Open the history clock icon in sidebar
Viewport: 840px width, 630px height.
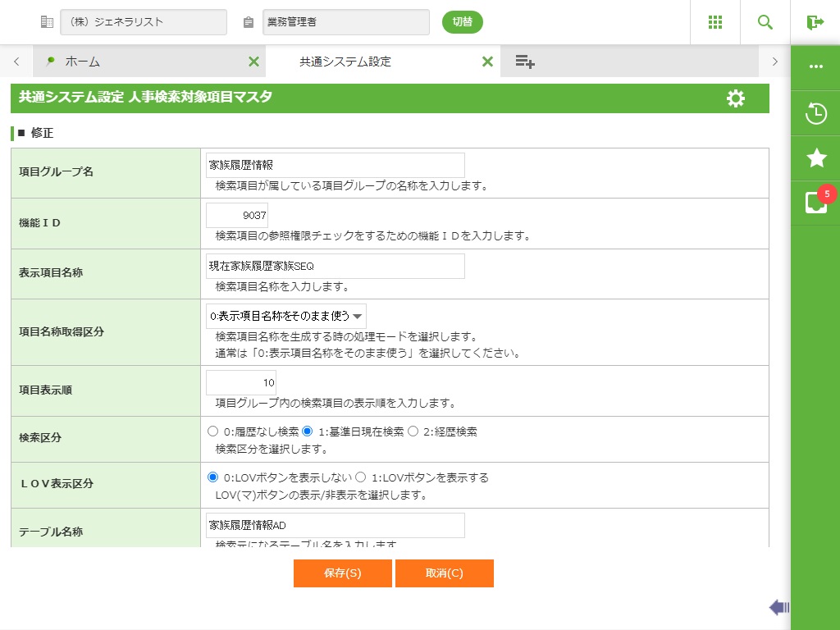click(816, 113)
